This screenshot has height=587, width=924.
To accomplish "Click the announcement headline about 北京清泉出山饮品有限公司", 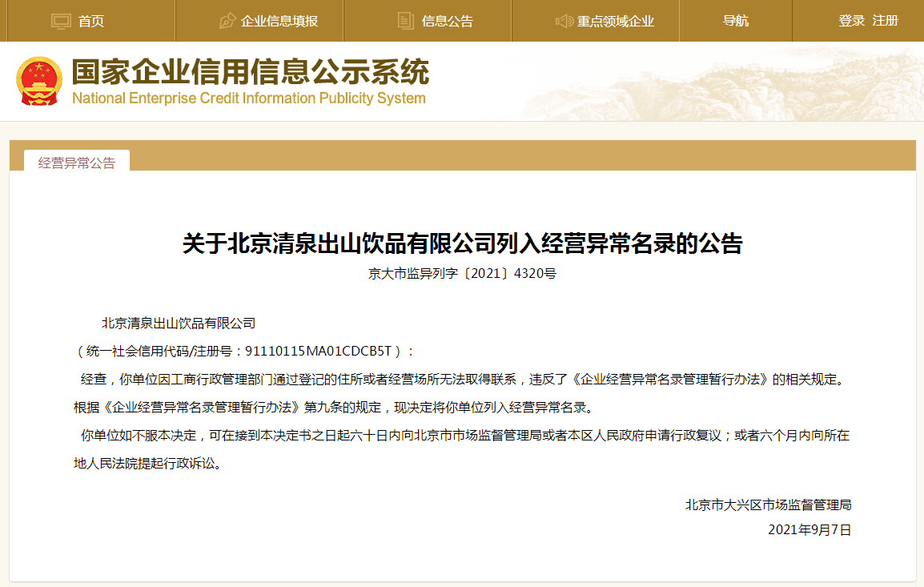I will point(463,243).
